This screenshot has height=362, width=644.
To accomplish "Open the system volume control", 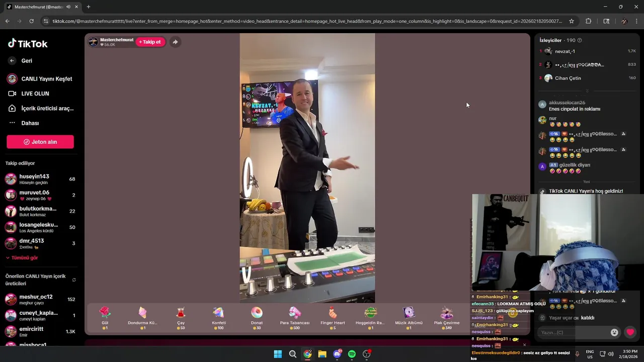I will click(x=611, y=354).
